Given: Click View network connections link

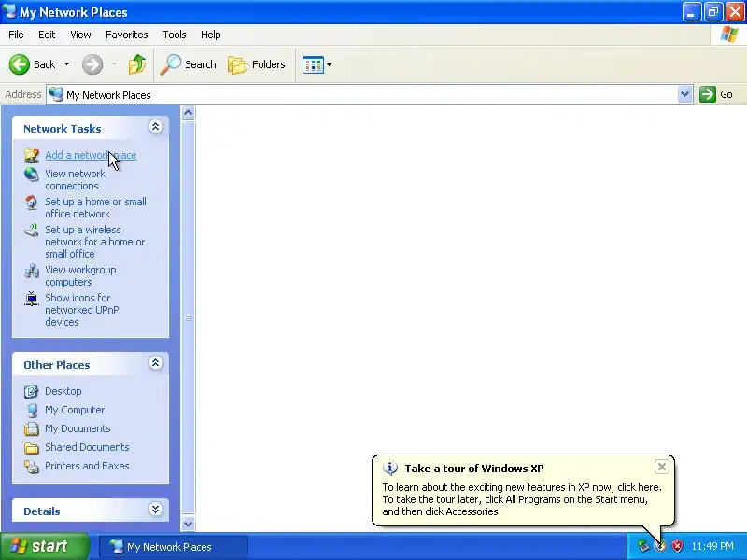Looking at the screenshot, I should point(76,179).
